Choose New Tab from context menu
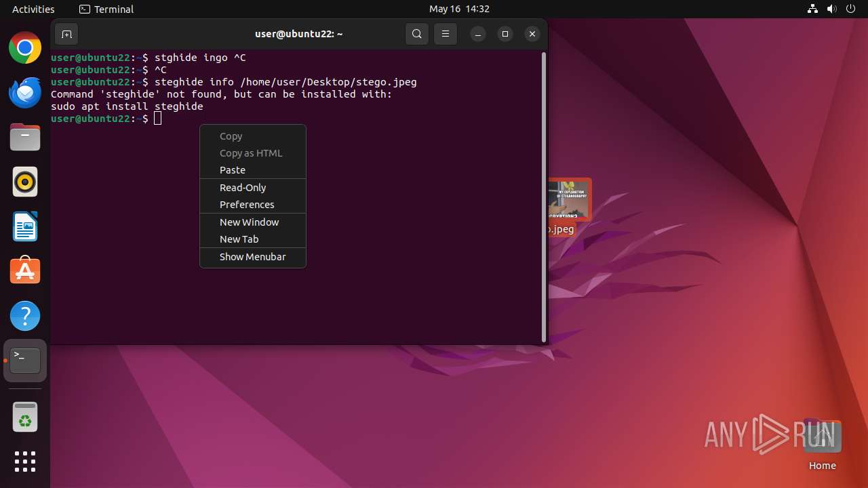This screenshot has width=868, height=488. tap(253, 239)
